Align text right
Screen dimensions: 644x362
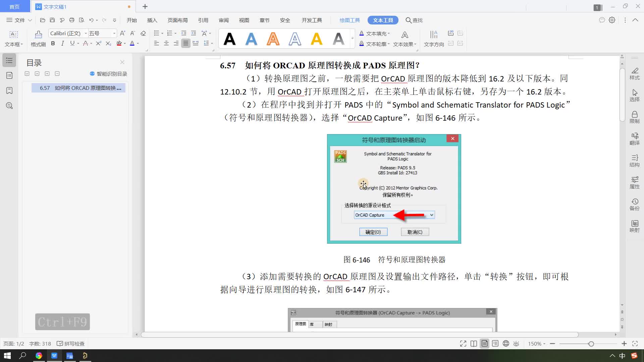(176, 43)
